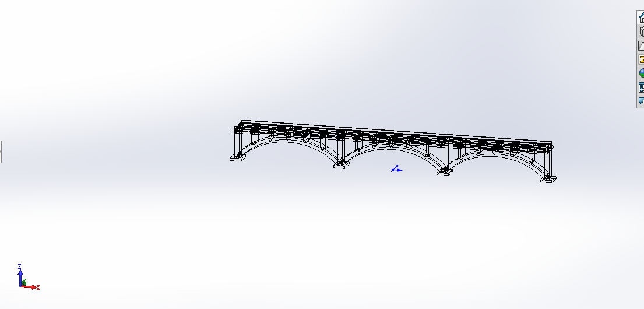Open the SolidWorks Resources home tab

pyautogui.click(x=641, y=17)
